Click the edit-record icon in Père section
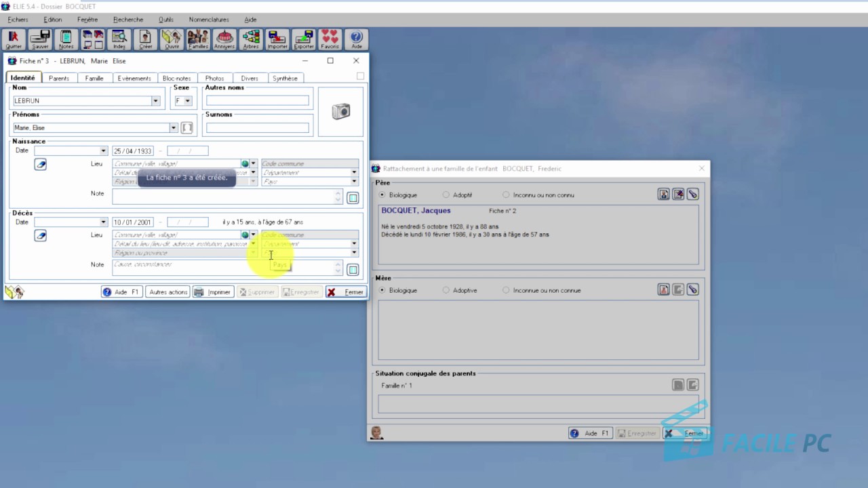 678,195
